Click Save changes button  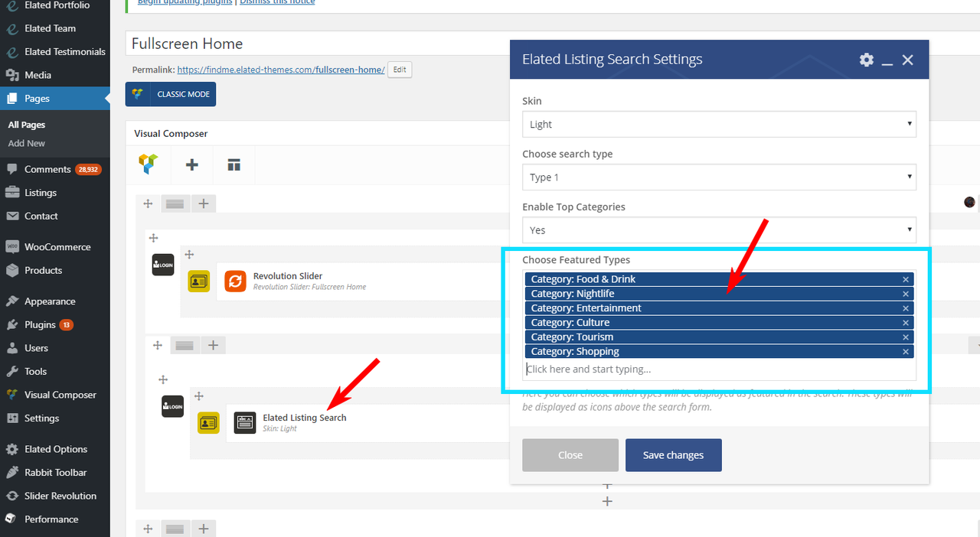coord(674,455)
